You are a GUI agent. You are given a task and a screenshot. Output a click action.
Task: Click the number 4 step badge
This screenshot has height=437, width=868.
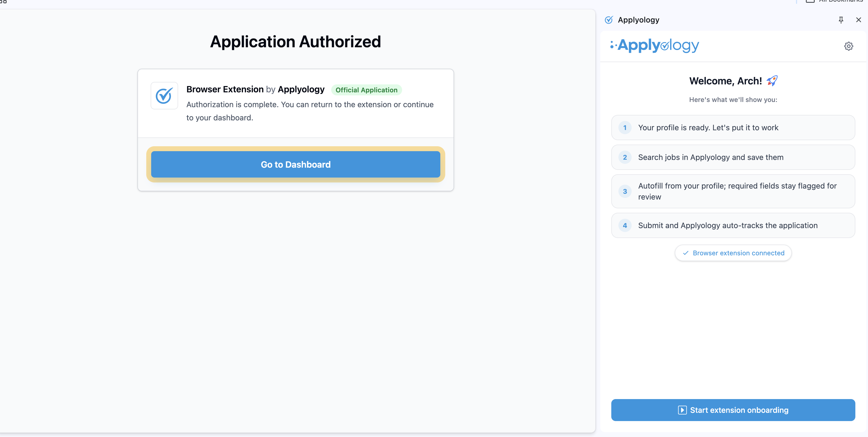pyautogui.click(x=625, y=225)
